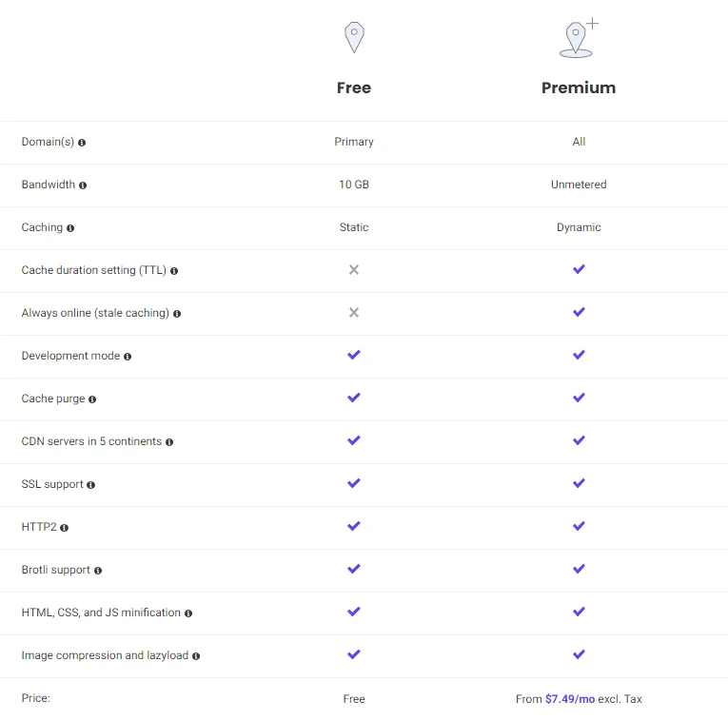Select the Premium plan heading
The width and height of the screenshot is (728, 720).
pyautogui.click(x=579, y=88)
